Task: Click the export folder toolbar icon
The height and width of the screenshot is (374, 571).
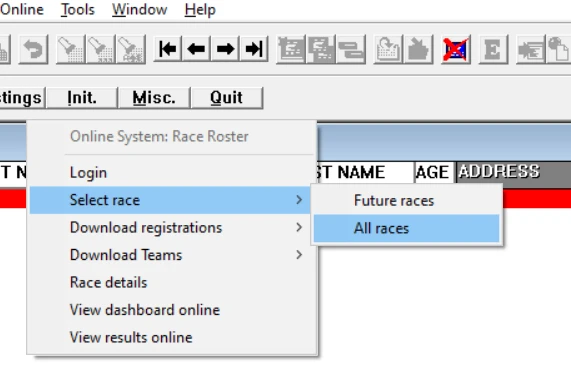Action: coord(418,49)
